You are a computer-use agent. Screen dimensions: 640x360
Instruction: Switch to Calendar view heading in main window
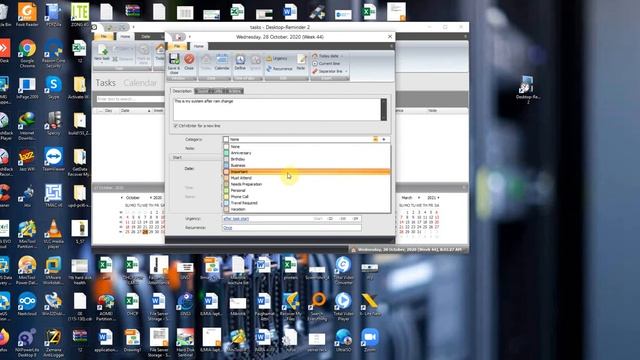(140, 83)
